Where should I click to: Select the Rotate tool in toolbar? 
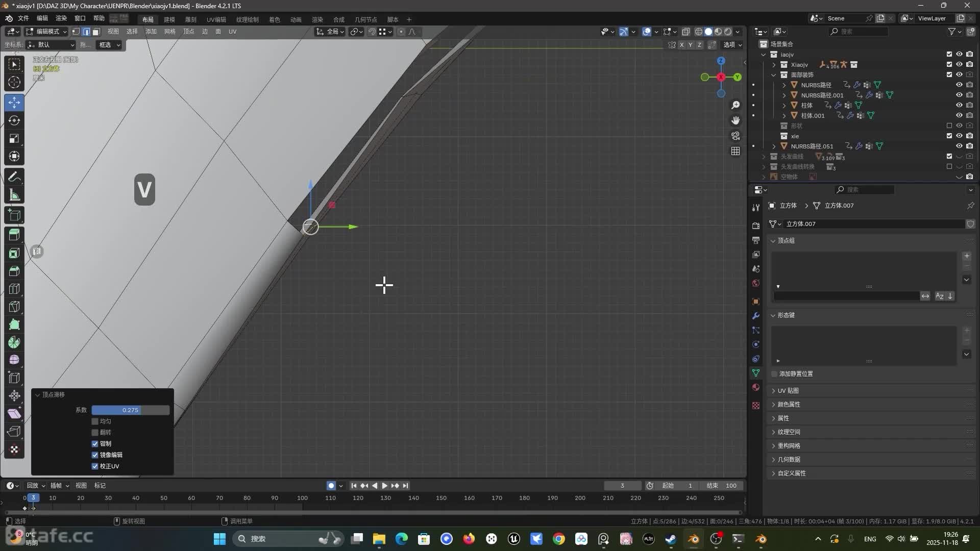(x=14, y=120)
